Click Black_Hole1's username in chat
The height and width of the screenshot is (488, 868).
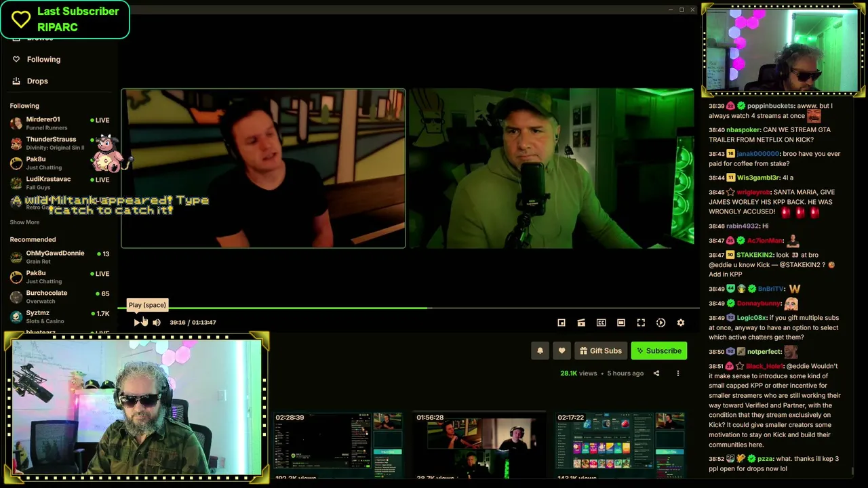tap(764, 366)
